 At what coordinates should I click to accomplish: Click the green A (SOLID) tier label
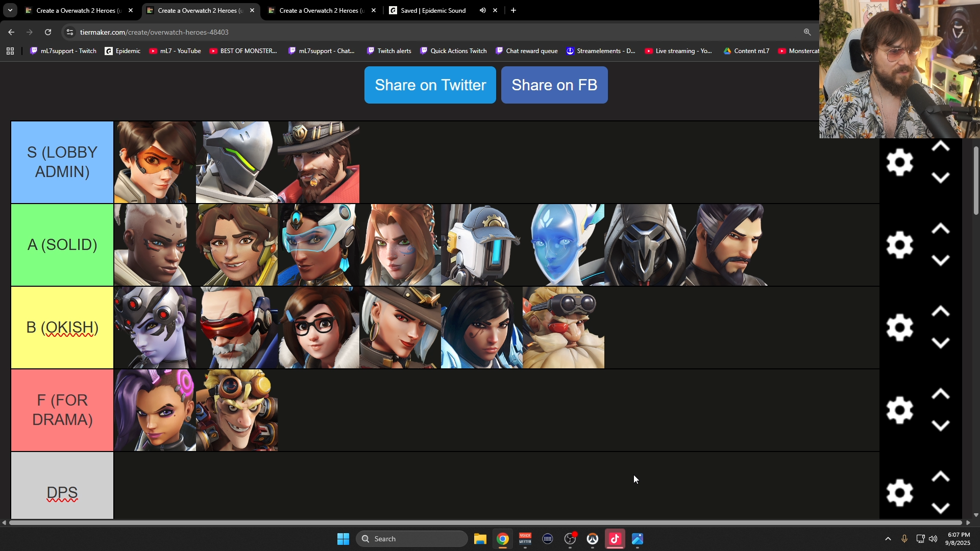tap(62, 245)
